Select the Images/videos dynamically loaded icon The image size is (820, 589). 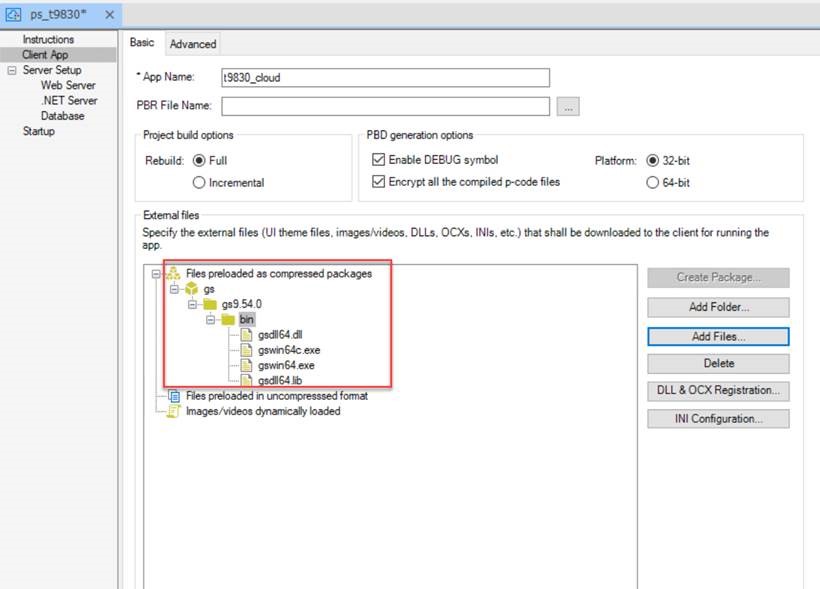tap(173, 411)
